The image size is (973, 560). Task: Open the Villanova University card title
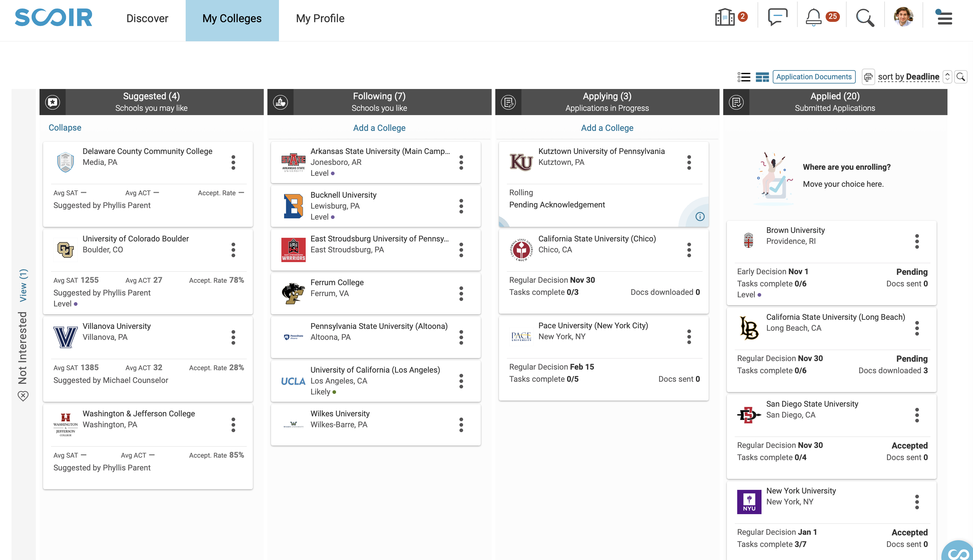[x=117, y=326]
